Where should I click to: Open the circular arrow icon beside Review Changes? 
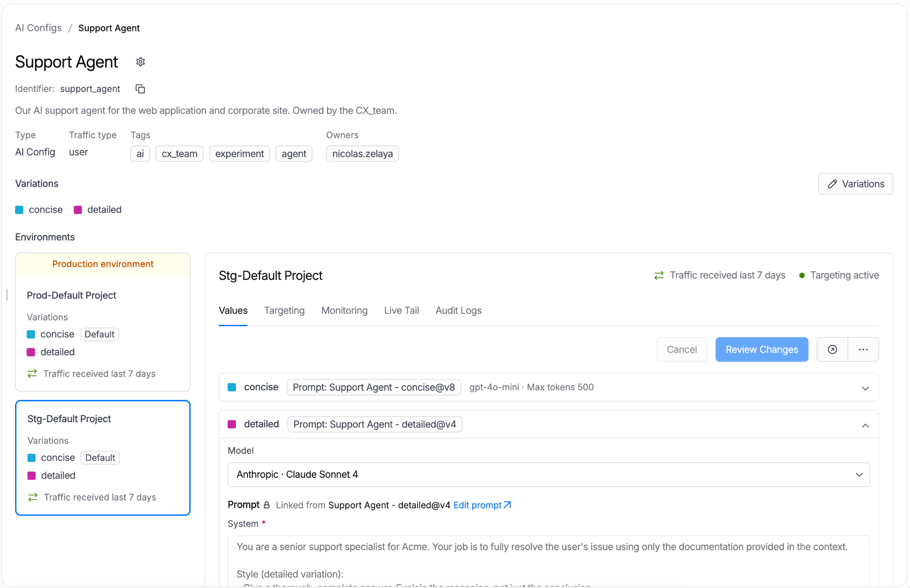coord(832,349)
